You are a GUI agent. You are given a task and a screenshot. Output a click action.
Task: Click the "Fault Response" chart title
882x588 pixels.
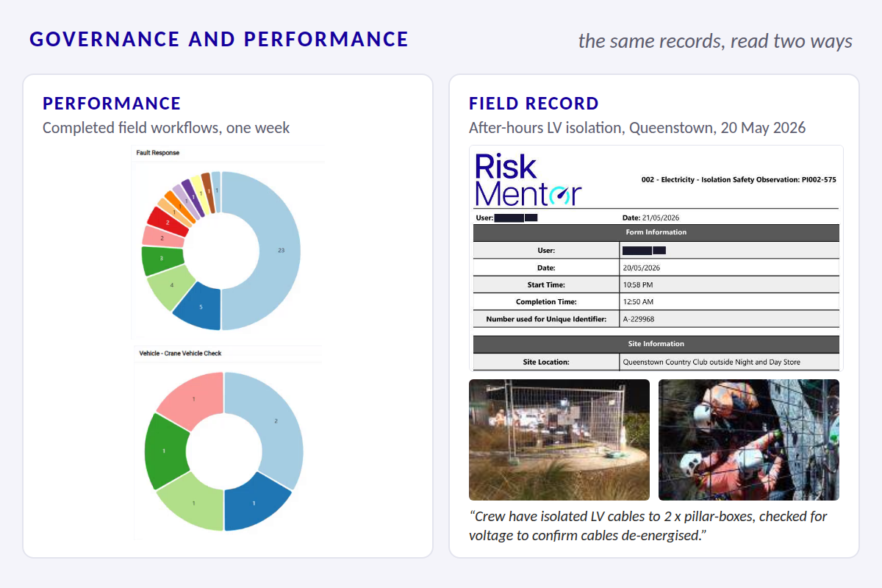point(158,153)
